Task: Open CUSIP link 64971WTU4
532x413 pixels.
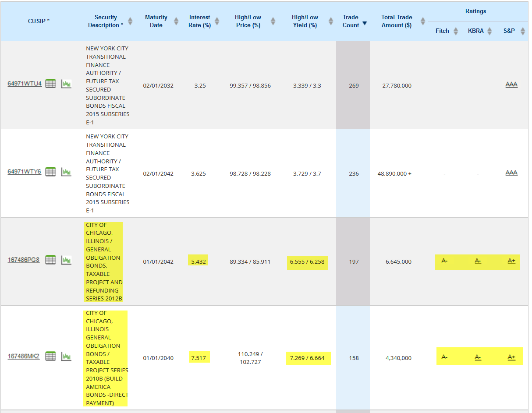Action: point(25,84)
